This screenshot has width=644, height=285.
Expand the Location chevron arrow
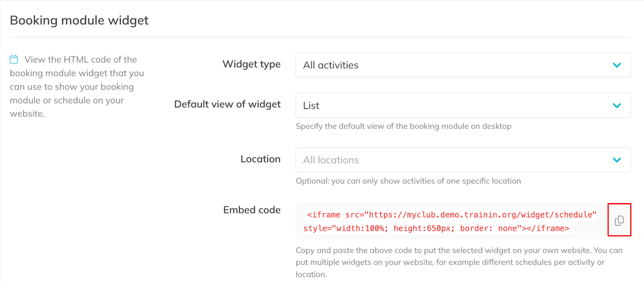tap(617, 160)
